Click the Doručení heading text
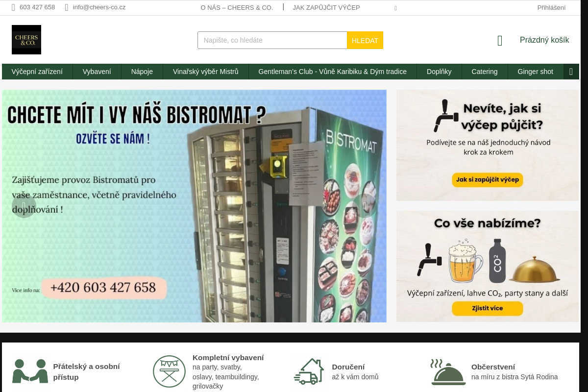This screenshot has width=588, height=392. tap(348, 367)
